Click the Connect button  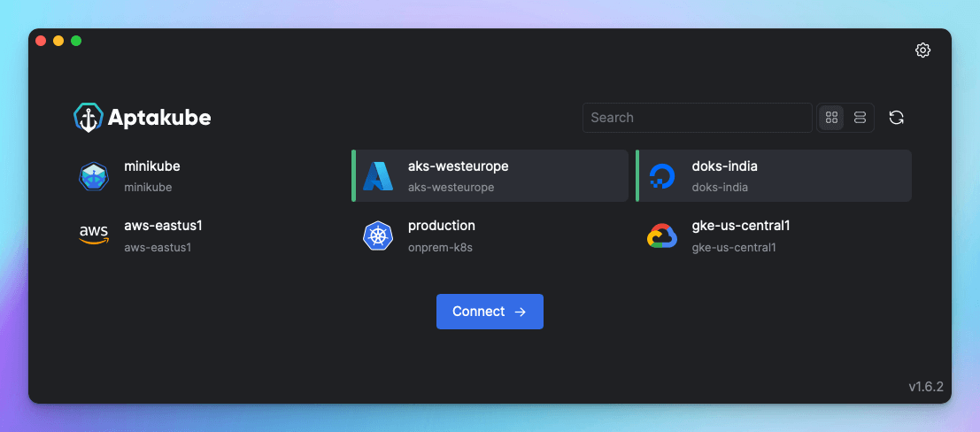pos(490,312)
